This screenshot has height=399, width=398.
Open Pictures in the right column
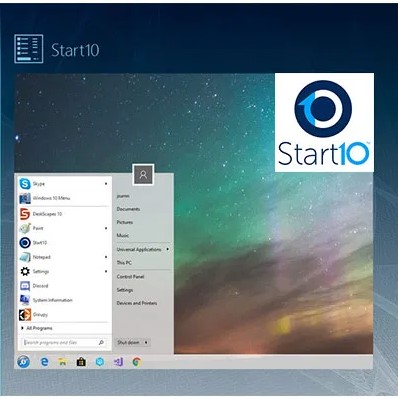[125, 222]
